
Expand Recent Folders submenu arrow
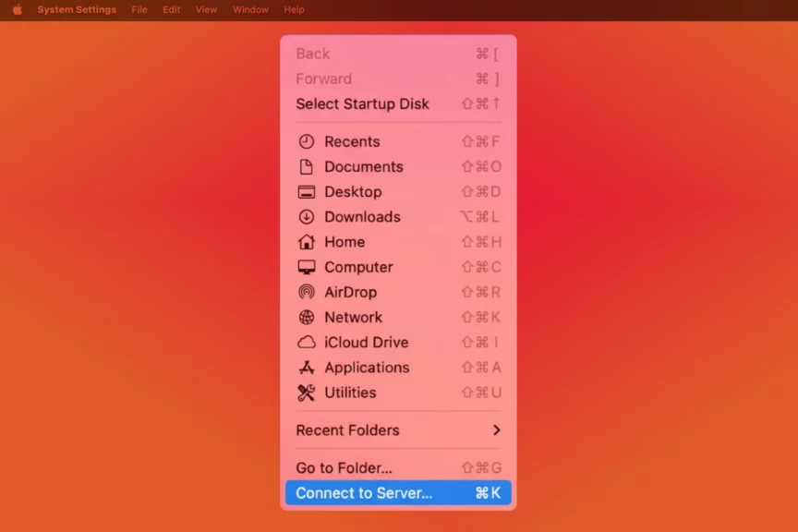496,430
